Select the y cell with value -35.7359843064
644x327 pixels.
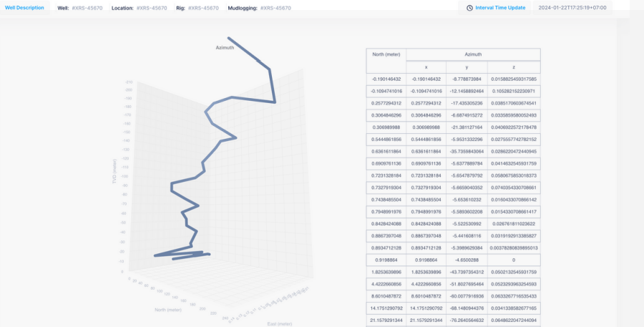(467, 152)
